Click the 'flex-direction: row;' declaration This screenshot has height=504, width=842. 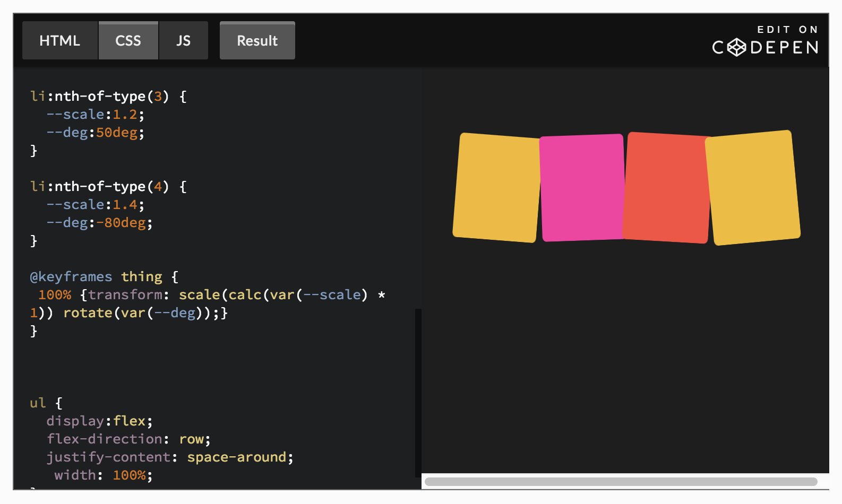point(128,439)
